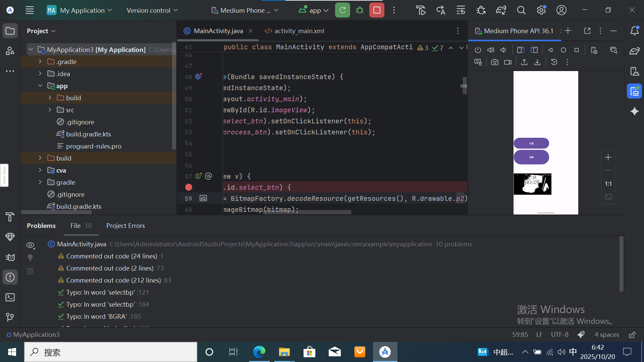
Task: Open the Logcat tool window
Action: pyautogui.click(x=10, y=257)
